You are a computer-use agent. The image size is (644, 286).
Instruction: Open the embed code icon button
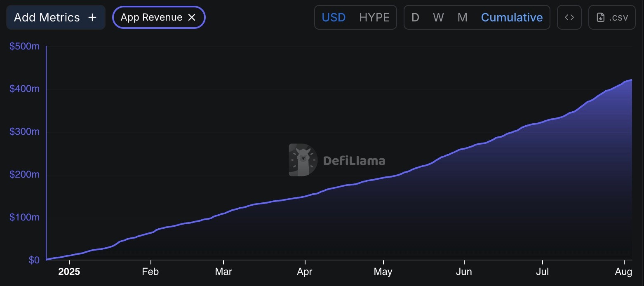(569, 17)
